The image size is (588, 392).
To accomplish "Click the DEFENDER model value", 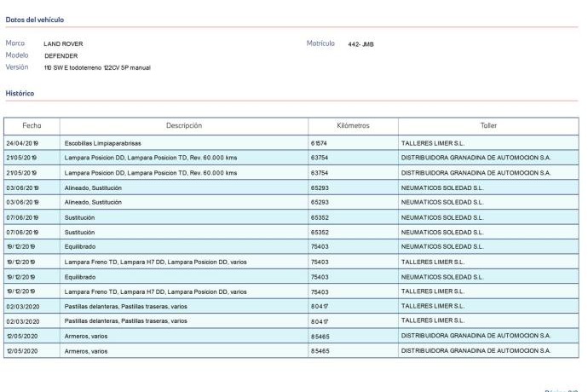I will coord(61,55).
